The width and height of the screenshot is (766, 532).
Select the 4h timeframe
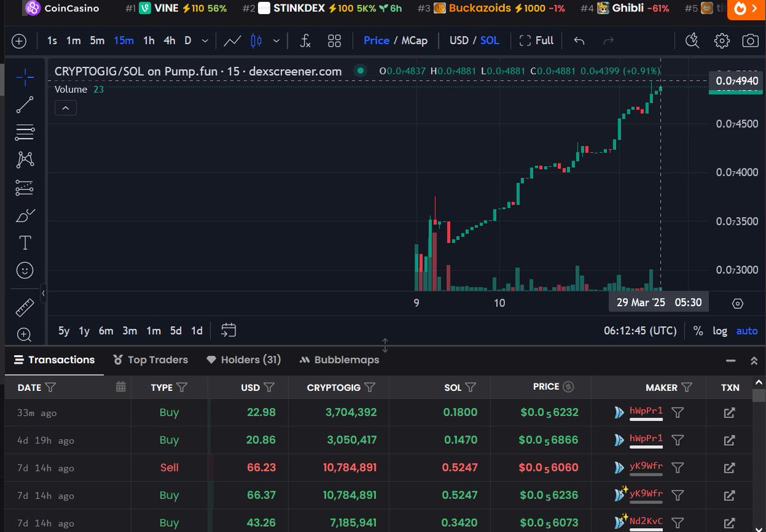coord(169,40)
